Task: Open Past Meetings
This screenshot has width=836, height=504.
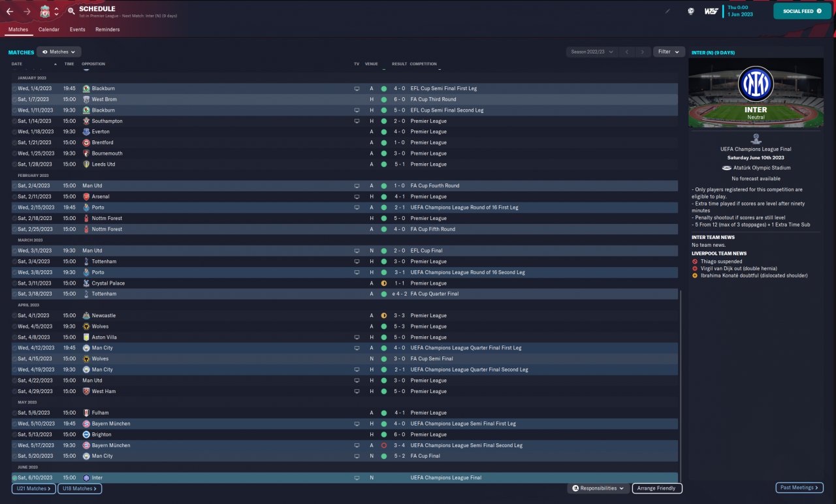Action: tap(799, 488)
